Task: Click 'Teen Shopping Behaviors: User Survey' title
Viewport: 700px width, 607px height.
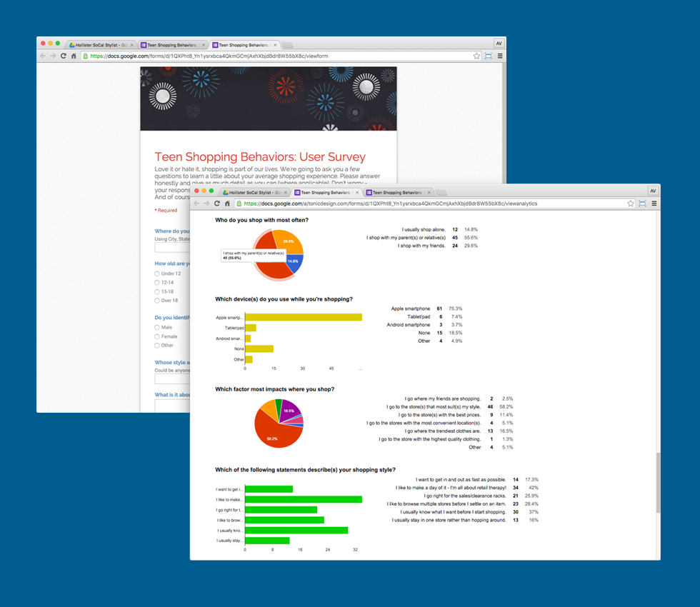Action: 260,156
